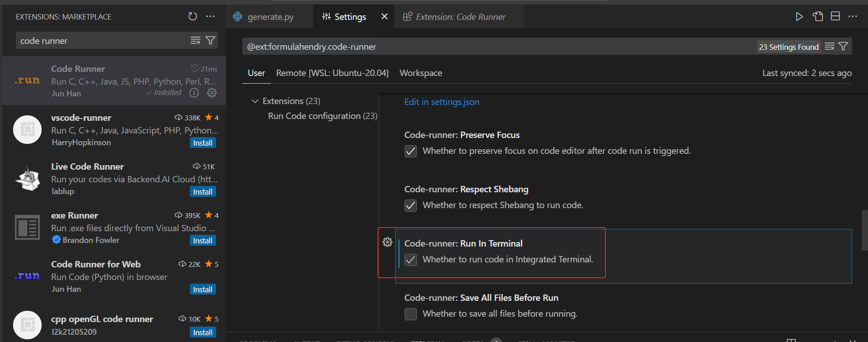Screen dimensions: 868x342
Task: Toggle the Respect Shebang checkbox
Action: [x=410, y=205]
